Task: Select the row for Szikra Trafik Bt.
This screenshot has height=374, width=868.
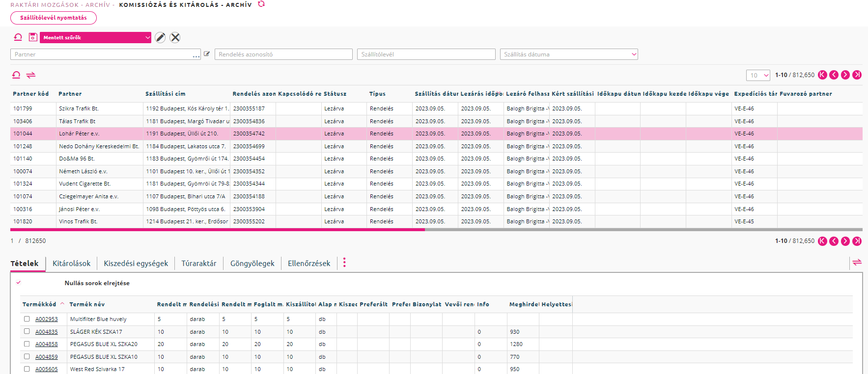Action: tap(436, 108)
